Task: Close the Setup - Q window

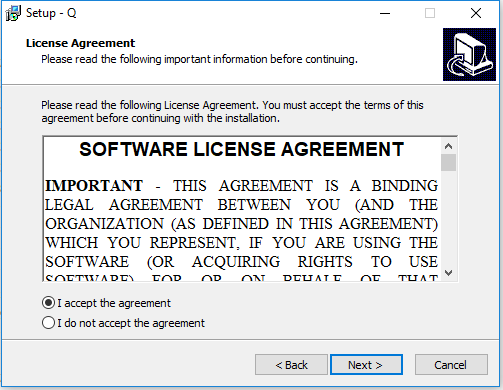Action: 476,13
